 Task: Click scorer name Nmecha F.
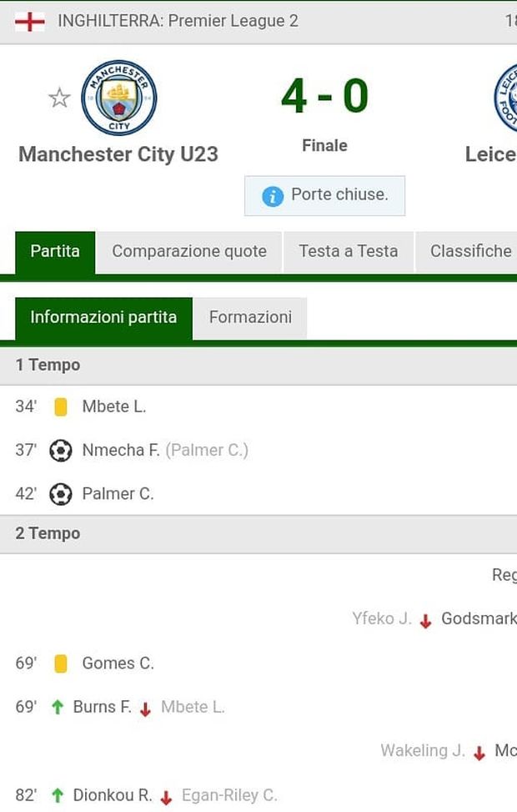click(x=121, y=451)
